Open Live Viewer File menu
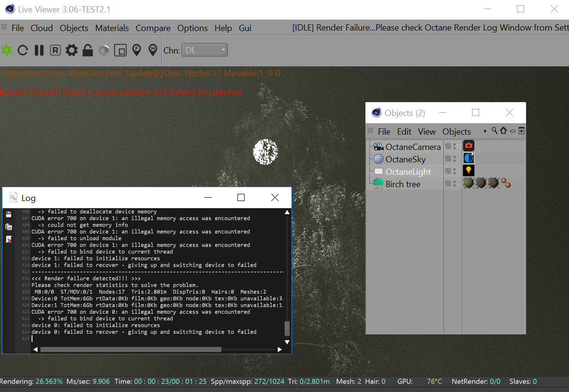 click(17, 28)
